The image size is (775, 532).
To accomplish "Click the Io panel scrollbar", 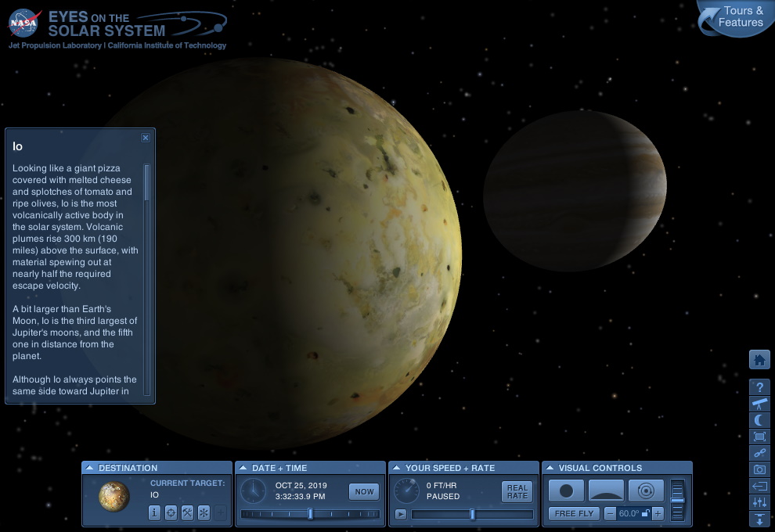I will tap(147, 182).
